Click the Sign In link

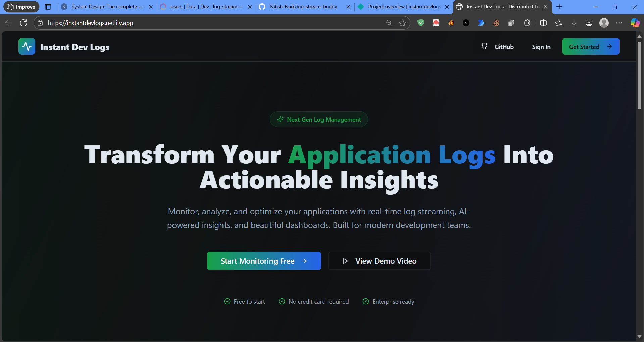541,47
